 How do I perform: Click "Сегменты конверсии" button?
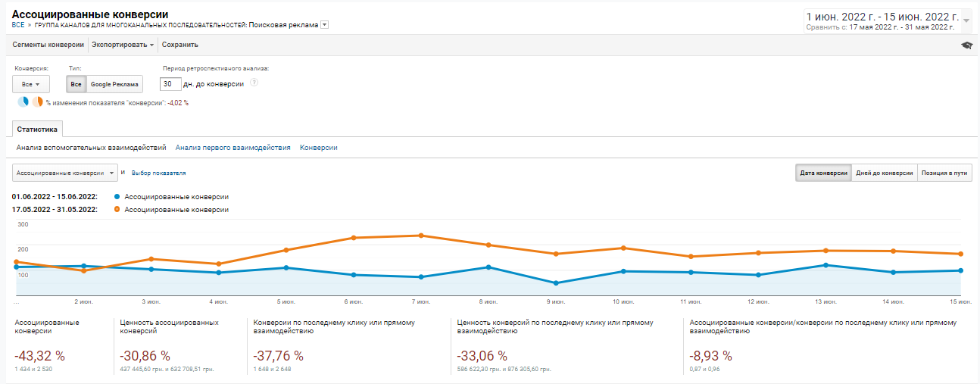(x=48, y=45)
